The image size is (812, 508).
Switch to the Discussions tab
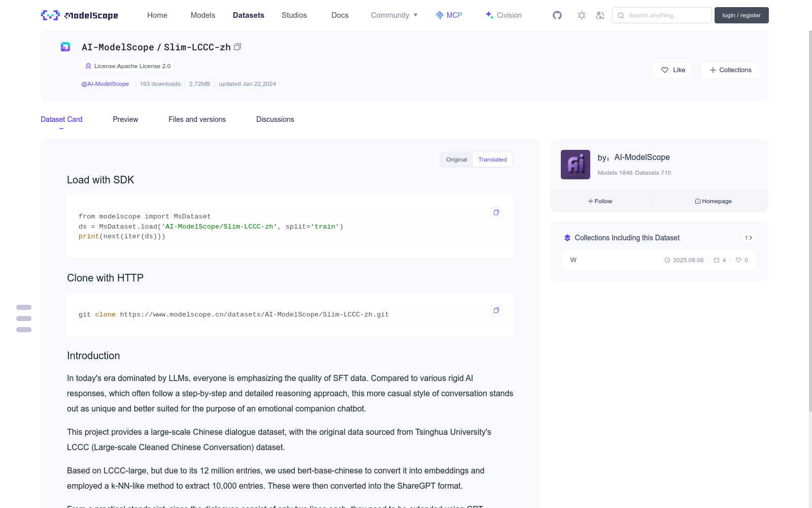(275, 119)
